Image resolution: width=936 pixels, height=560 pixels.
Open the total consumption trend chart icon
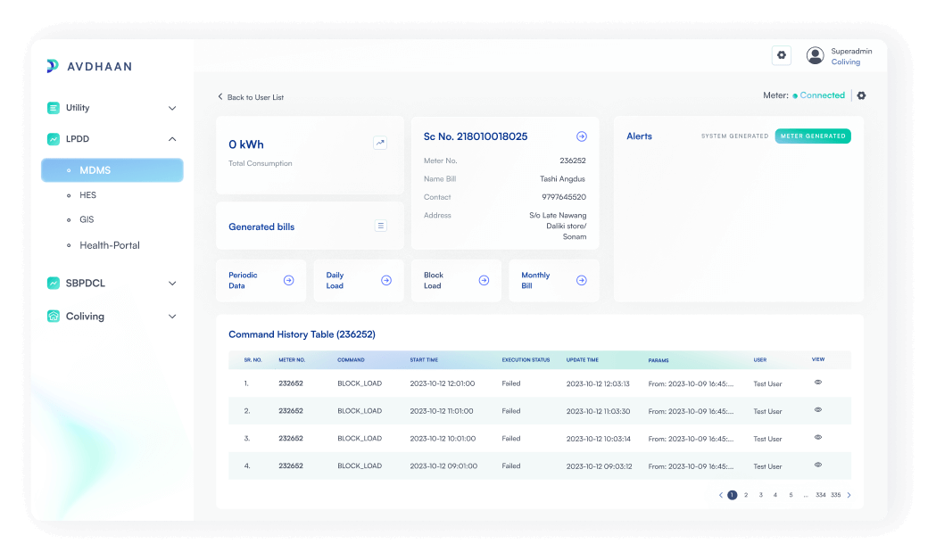[380, 143]
